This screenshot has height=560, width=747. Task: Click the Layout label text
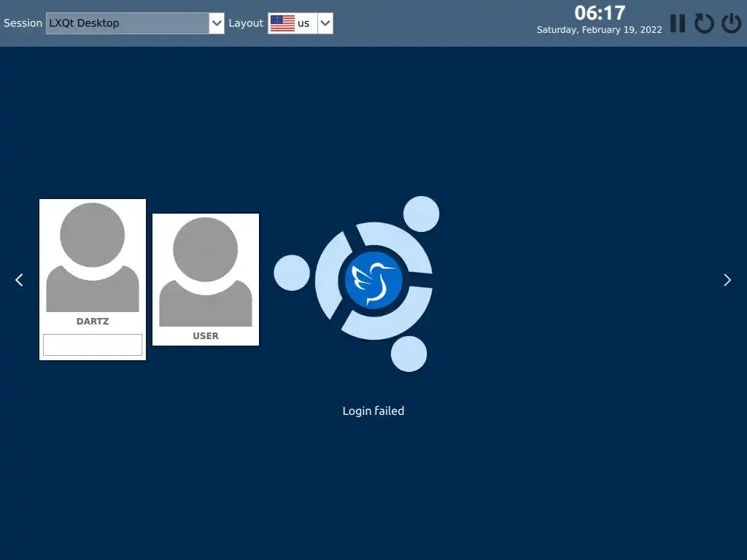(x=246, y=23)
